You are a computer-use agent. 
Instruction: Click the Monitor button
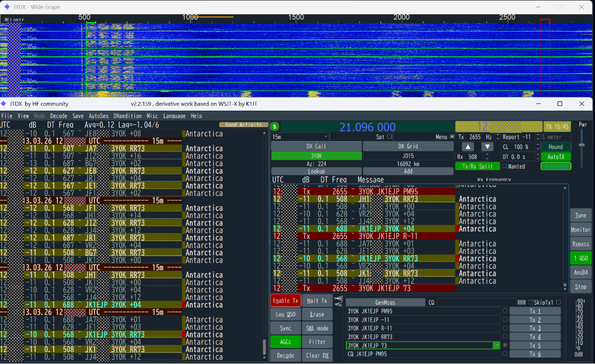[581, 230]
